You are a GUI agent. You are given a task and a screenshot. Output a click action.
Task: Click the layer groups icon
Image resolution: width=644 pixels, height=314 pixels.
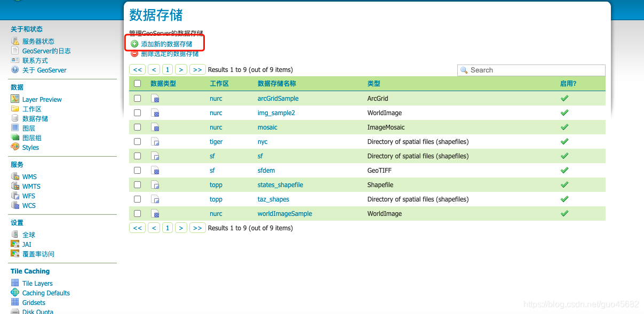coord(15,138)
